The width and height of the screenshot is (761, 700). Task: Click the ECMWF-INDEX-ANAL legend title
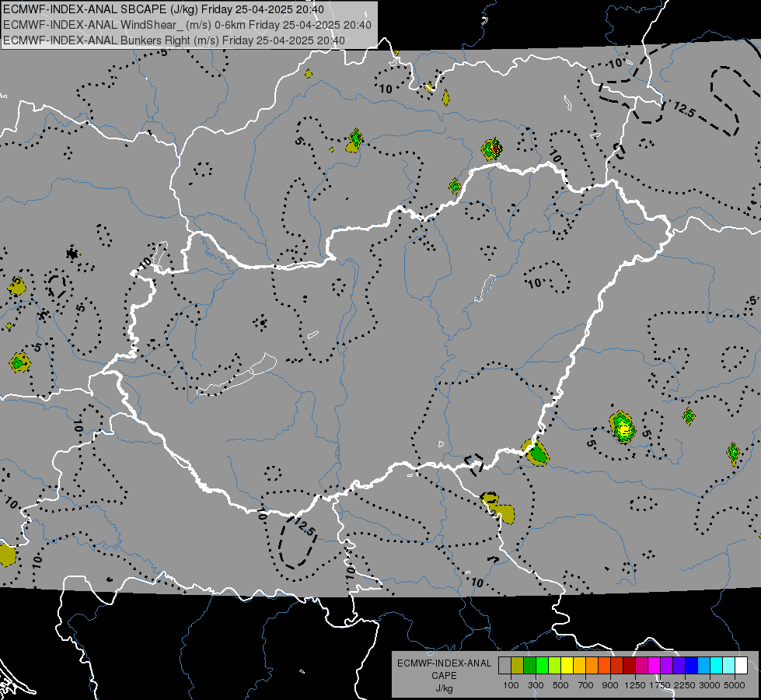click(x=444, y=663)
